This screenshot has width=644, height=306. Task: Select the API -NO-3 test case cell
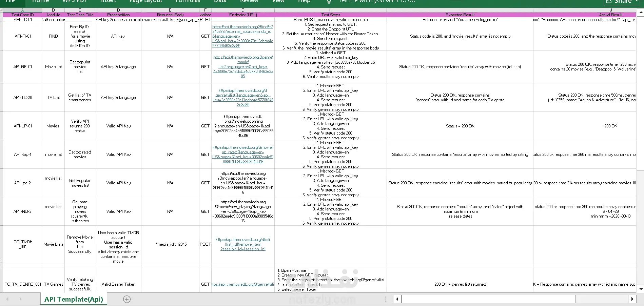(22, 211)
